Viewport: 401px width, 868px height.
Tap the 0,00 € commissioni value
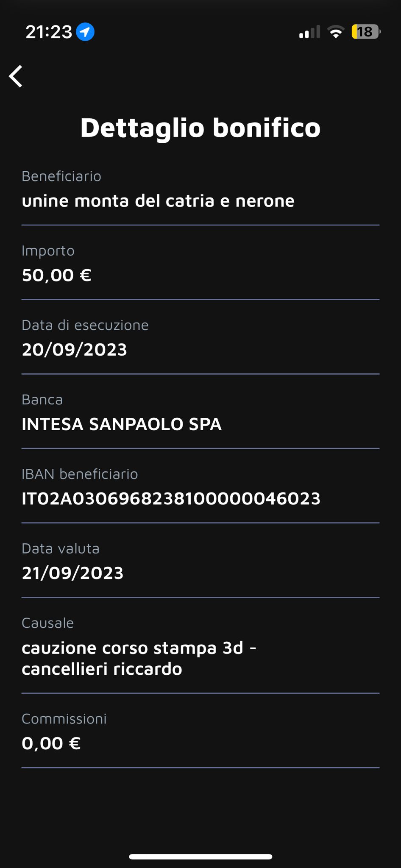pyautogui.click(x=51, y=743)
